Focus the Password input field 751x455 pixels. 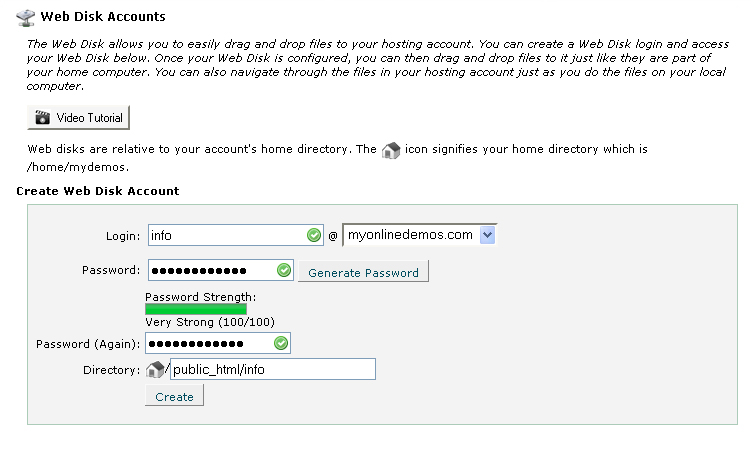(221, 270)
